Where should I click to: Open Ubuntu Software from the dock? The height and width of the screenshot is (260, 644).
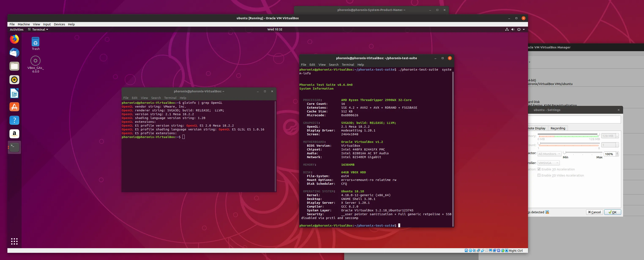coord(14,107)
